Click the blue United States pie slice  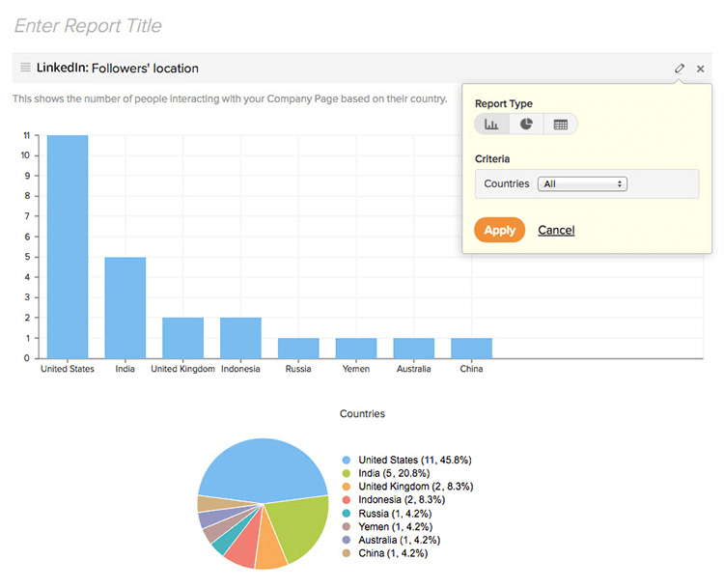(264, 469)
